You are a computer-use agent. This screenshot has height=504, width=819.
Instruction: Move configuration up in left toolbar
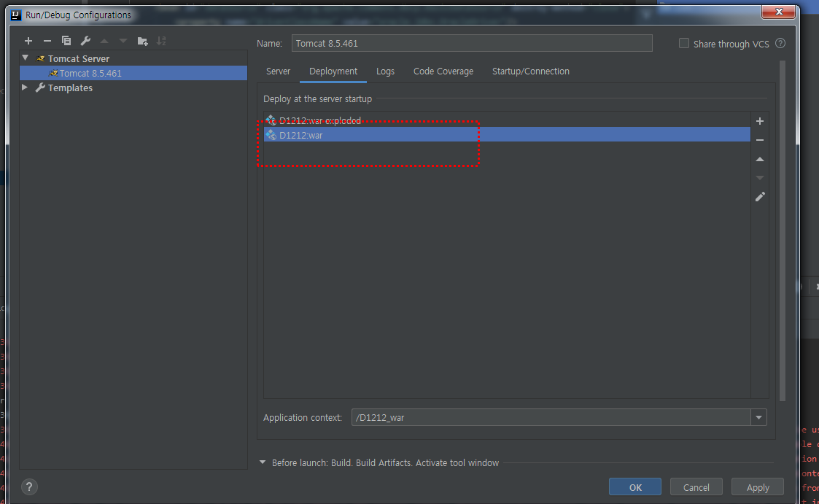(x=104, y=41)
